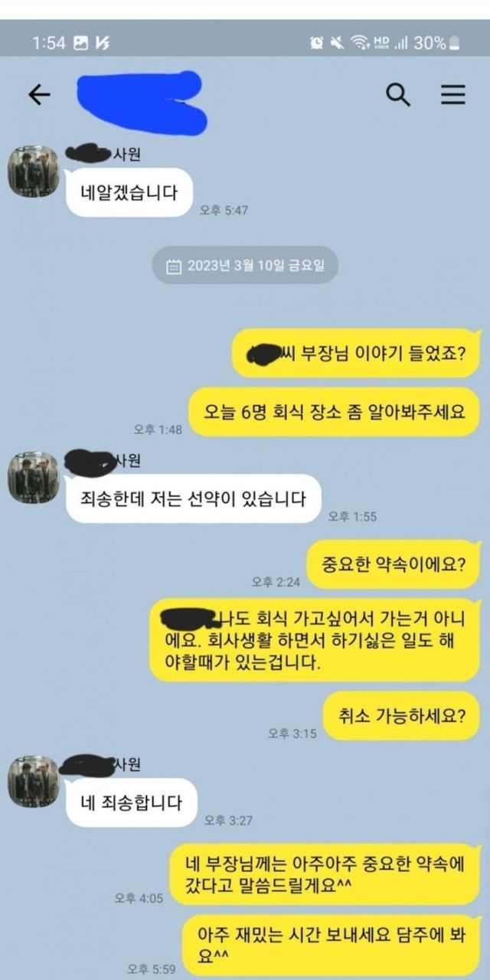Select the 오늘 6명 회식 장소 message bubble
Screen dimensions: 490x980
point(334,413)
